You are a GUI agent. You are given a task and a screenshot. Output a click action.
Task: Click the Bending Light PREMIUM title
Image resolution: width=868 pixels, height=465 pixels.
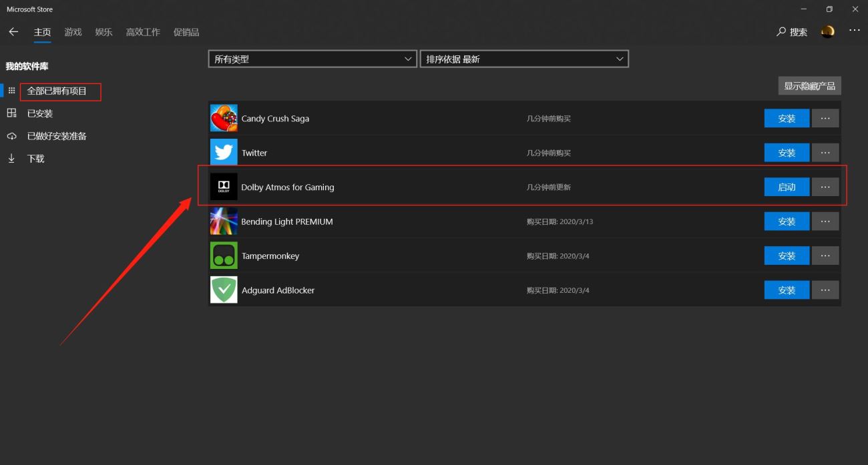pyautogui.click(x=287, y=221)
